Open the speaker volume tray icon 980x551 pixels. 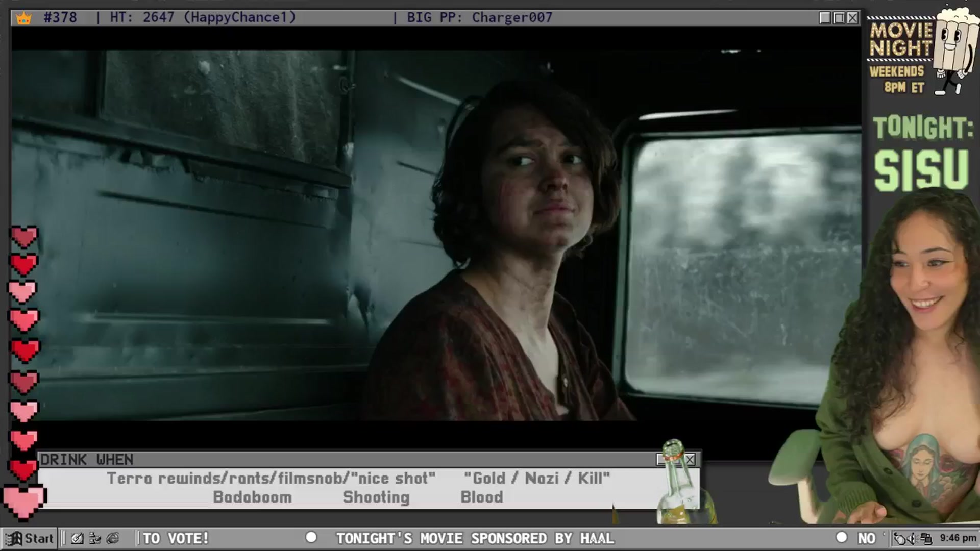(x=913, y=538)
